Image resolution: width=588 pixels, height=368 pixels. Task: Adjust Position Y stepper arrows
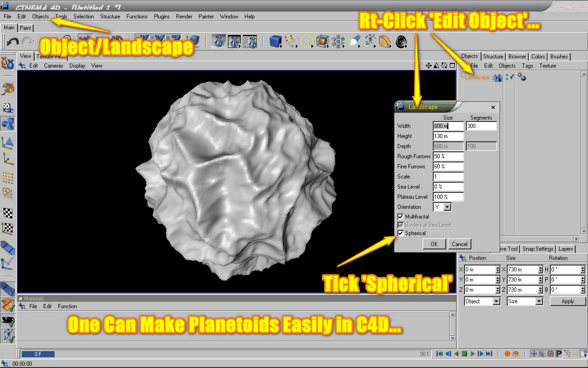498,280
